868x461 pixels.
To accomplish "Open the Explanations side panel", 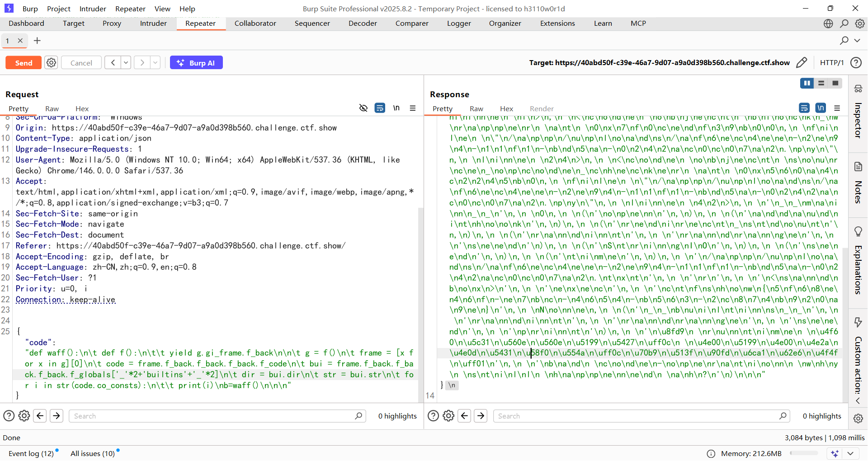I will [858, 262].
